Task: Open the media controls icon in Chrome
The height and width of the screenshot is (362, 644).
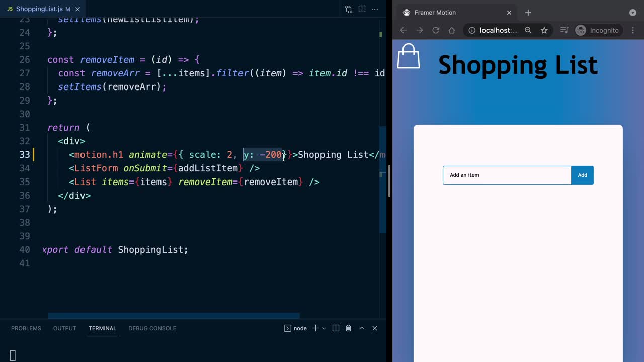Action: [564, 30]
